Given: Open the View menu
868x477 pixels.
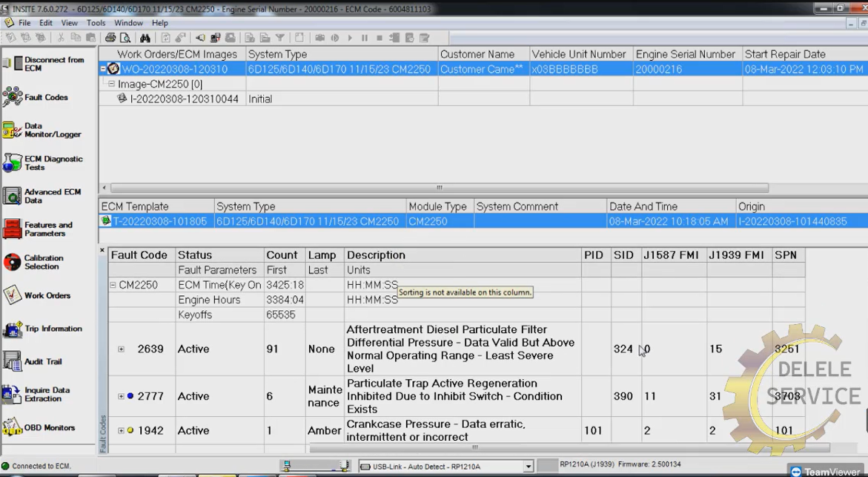Looking at the screenshot, I should (69, 23).
